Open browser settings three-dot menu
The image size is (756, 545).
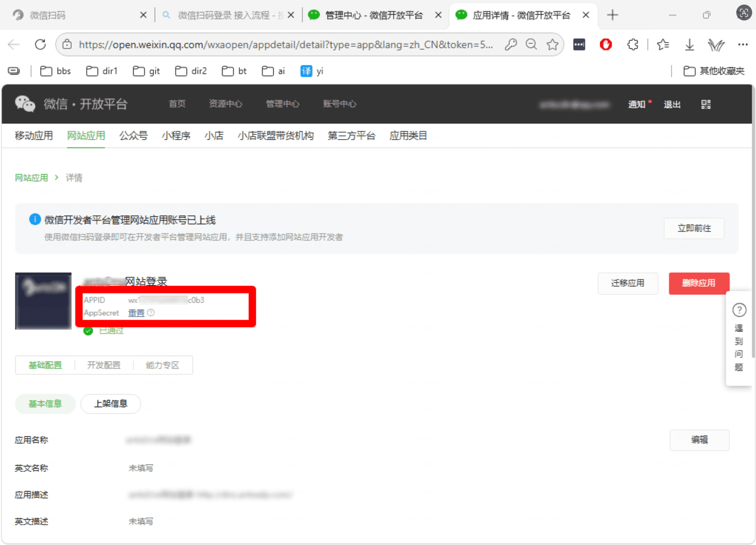pos(742,44)
